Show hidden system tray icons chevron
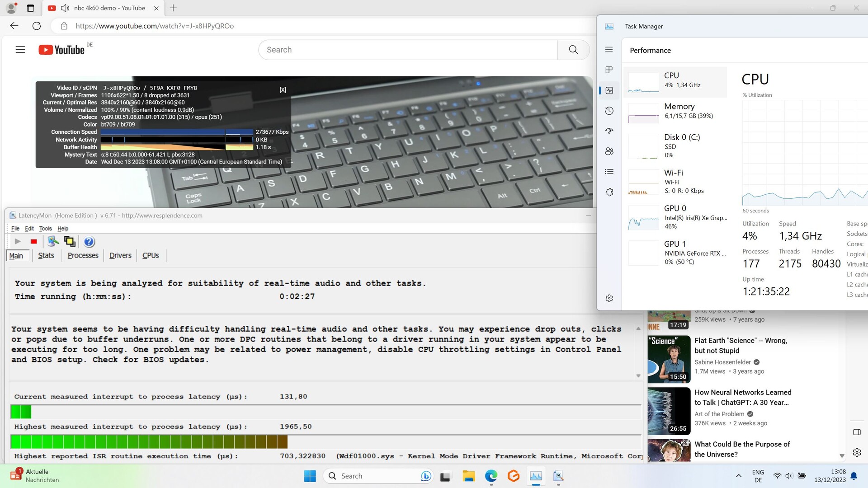The width and height of the screenshot is (868, 488). click(x=739, y=476)
